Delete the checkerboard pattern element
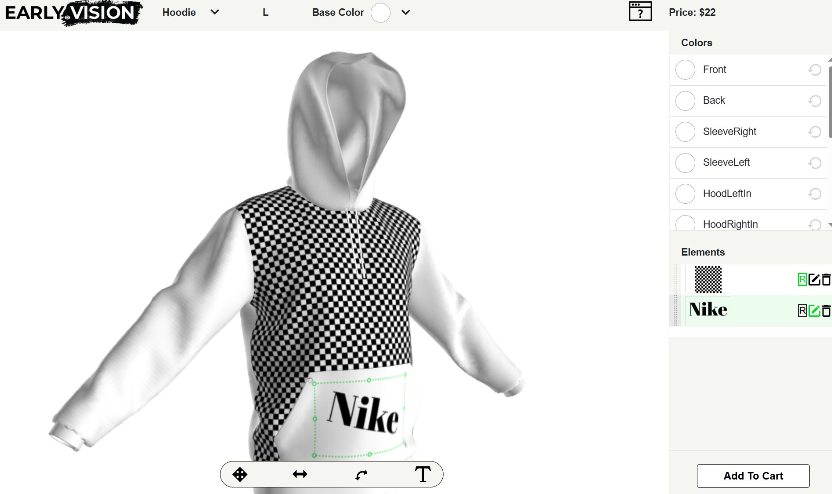 pyautogui.click(x=826, y=280)
